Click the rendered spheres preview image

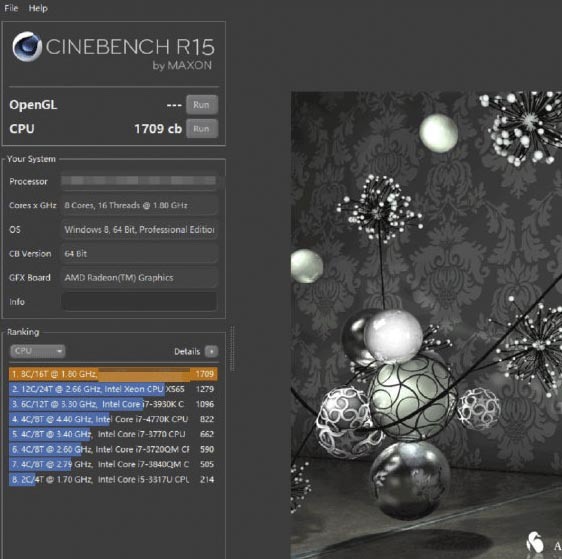[x=426, y=325]
